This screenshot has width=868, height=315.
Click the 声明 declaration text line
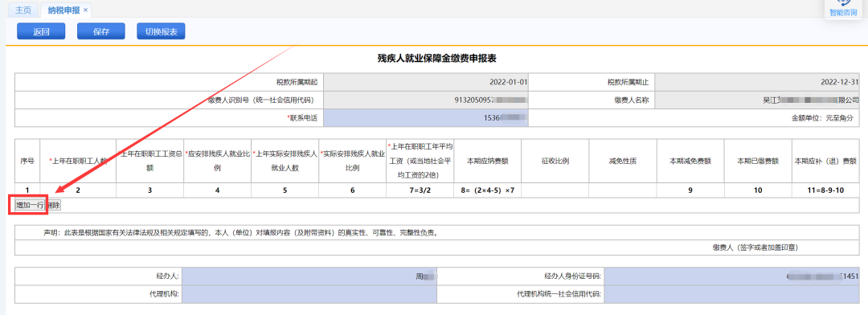point(241,232)
